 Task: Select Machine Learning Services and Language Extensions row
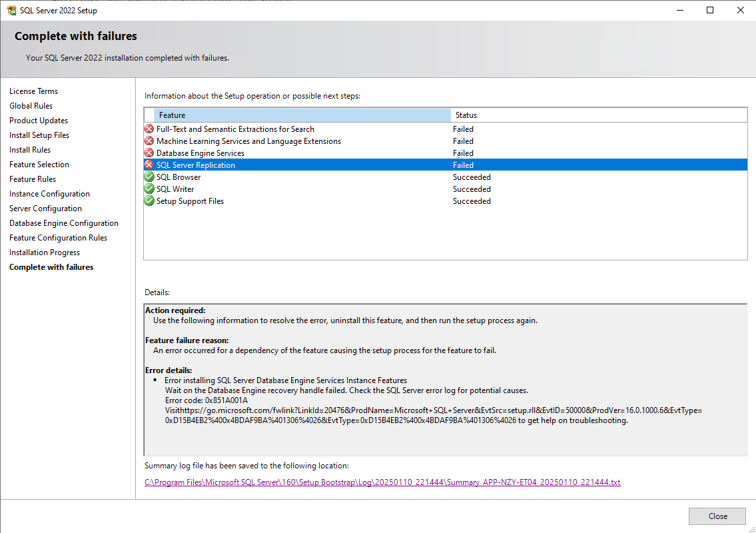(446, 141)
